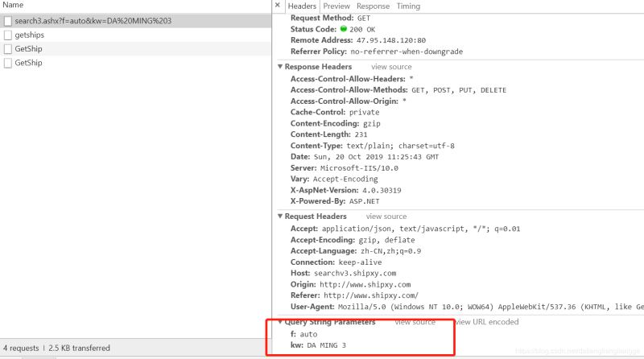View source of Request Headers

pyautogui.click(x=386, y=216)
